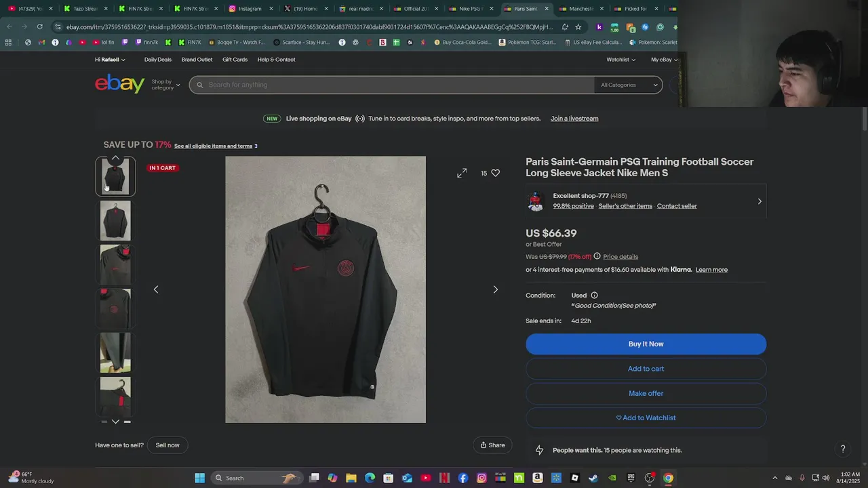
Task: Open the Seller's other items link
Action: click(x=625, y=206)
